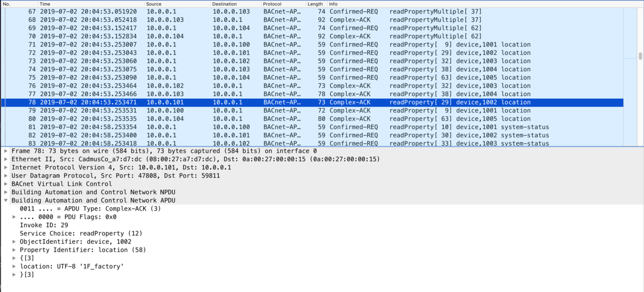
Task: Expand the closing }[3] tag node
Action: coord(14,275)
